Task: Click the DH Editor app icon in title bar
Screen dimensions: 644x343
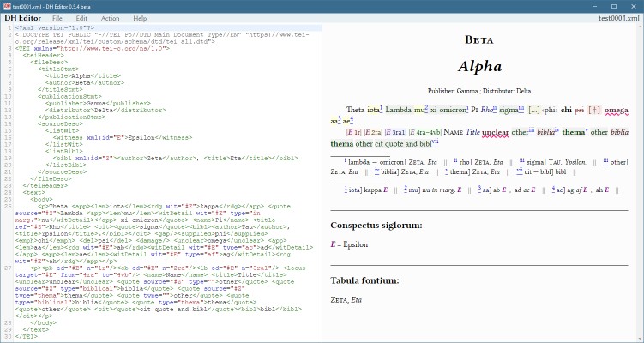Action: click(6, 7)
